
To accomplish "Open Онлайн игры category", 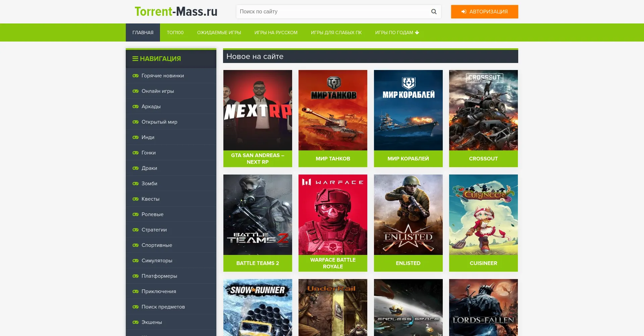I will [x=171, y=91].
